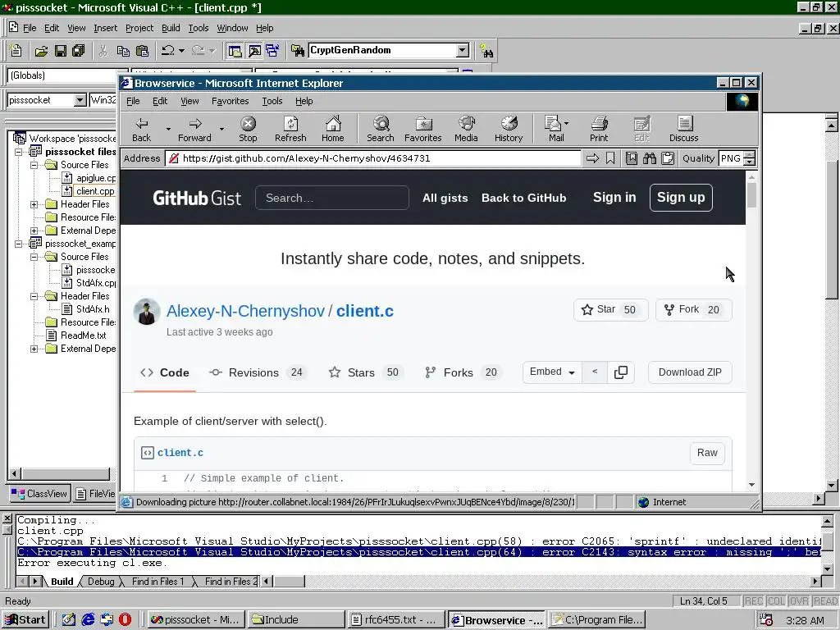Open the Favorites menu in Internet Explorer
Screen dimensions: 840x630
click(230, 101)
